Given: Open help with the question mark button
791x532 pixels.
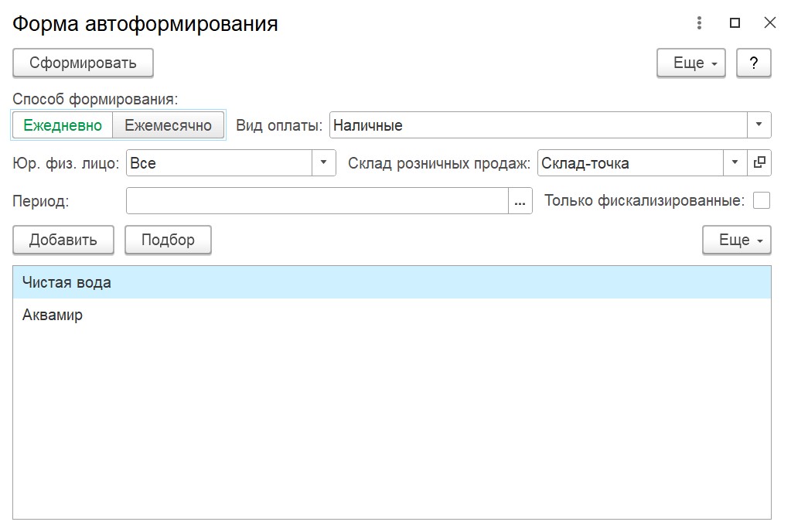Looking at the screenshot, I should tap(754, 63).
